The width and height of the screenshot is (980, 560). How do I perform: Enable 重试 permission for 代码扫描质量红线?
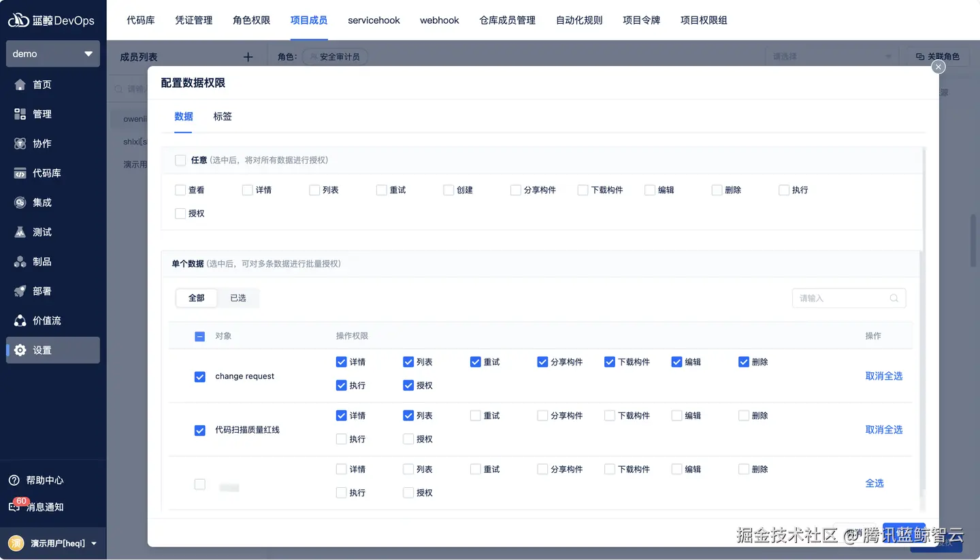tap(475, 415)
